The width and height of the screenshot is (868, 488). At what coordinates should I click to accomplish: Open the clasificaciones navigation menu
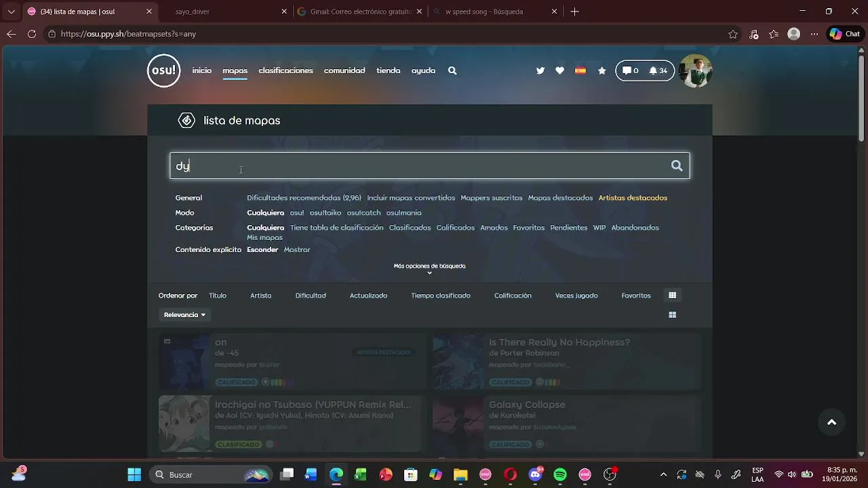pyautogui.click(x=285, y=70)
